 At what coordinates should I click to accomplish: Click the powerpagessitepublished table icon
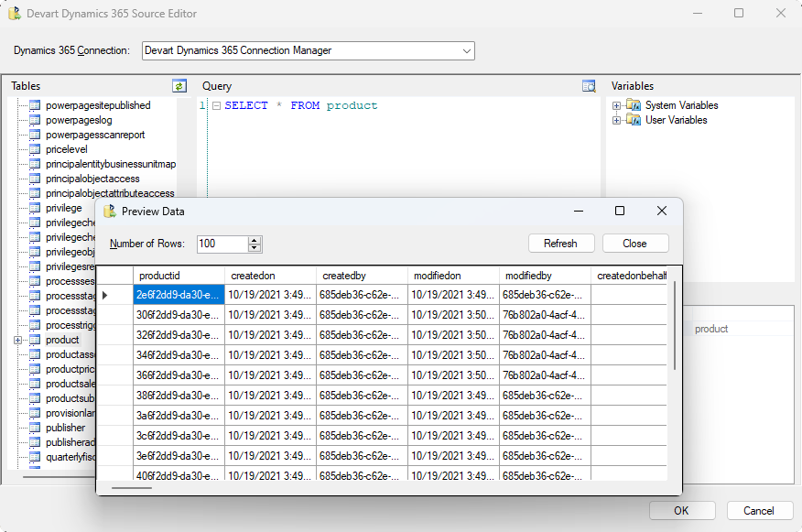pyautogui.click(x=35, y=105)
